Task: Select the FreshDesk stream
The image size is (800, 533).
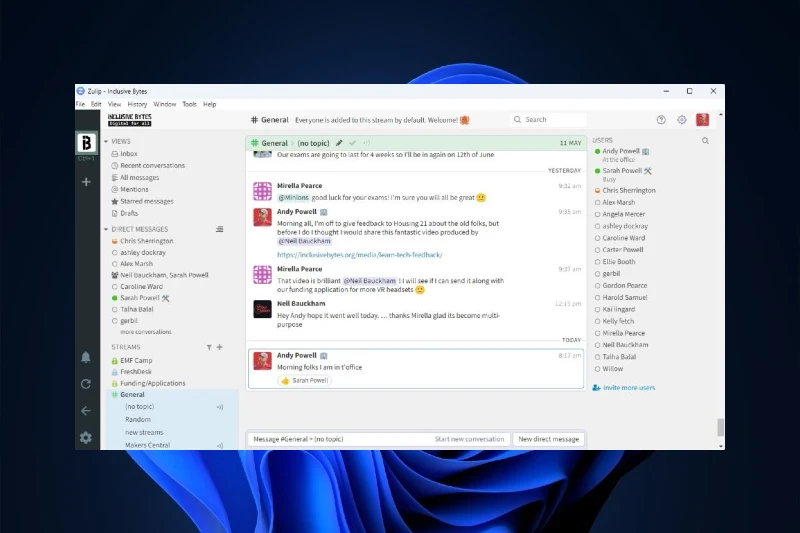Action: pos(136,372)
